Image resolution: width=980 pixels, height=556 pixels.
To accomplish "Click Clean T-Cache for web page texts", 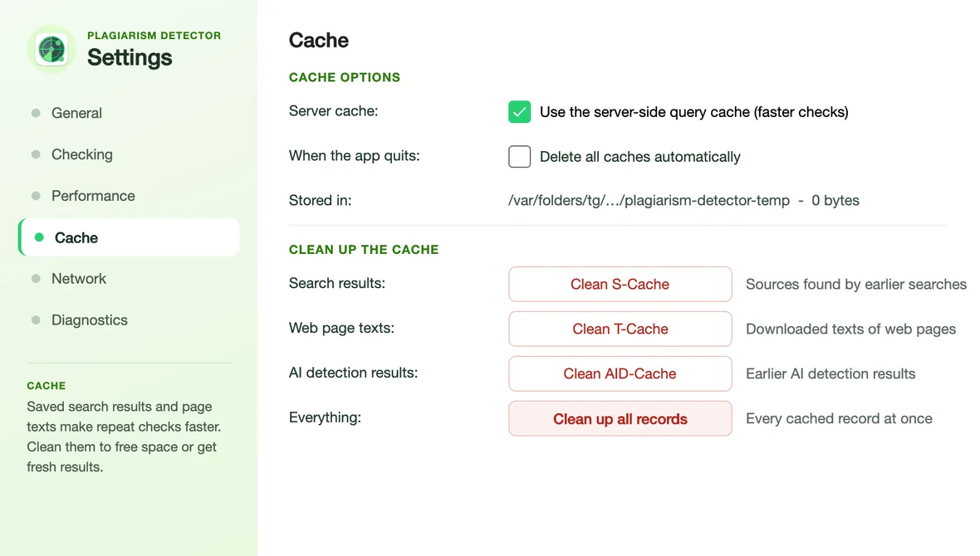I will pos(620,329).
